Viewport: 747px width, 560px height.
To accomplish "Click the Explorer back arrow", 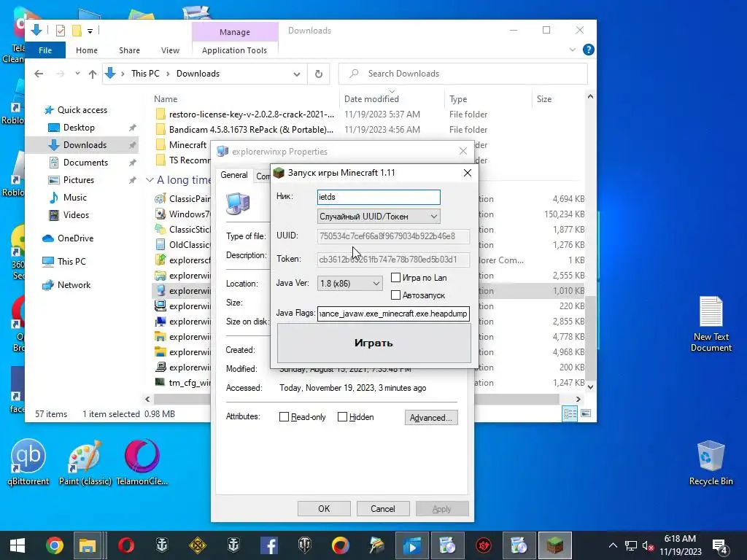I will [39, 74].
